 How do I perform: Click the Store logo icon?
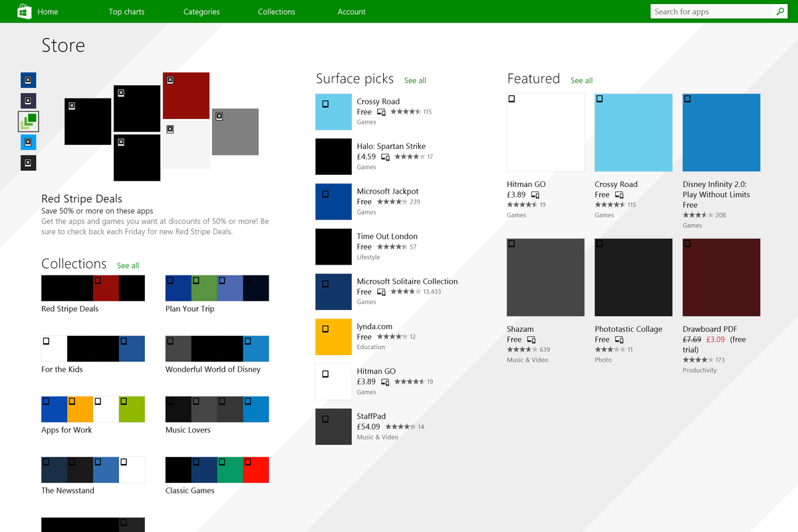(x=24, y=11)
